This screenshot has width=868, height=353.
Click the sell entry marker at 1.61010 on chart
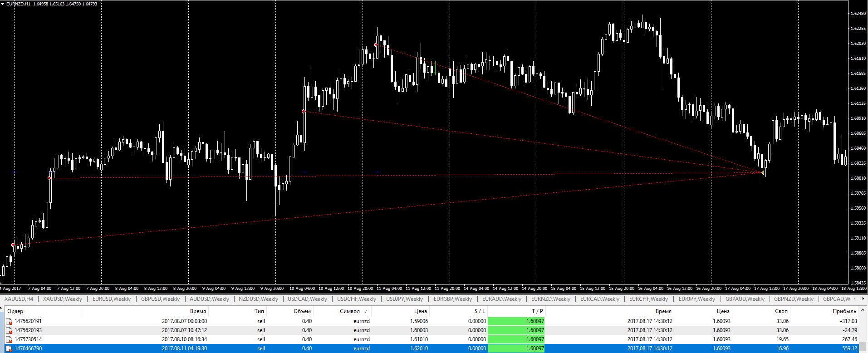(304, 111)
